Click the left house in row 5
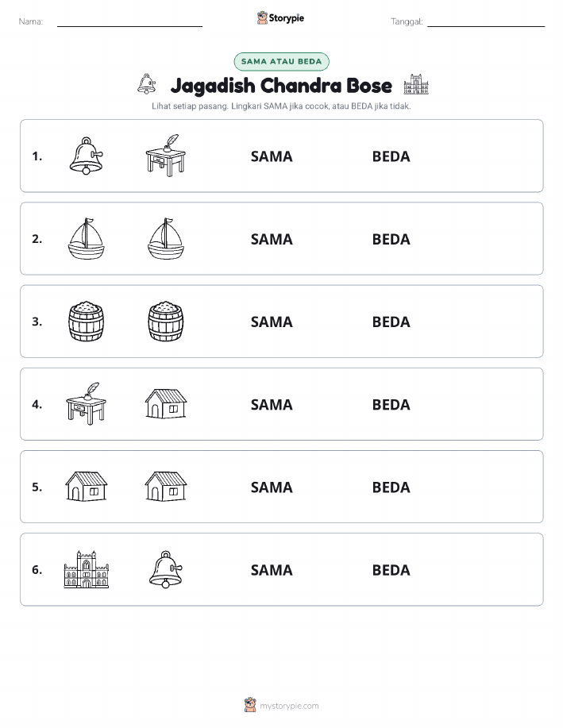 pos(87,487)
